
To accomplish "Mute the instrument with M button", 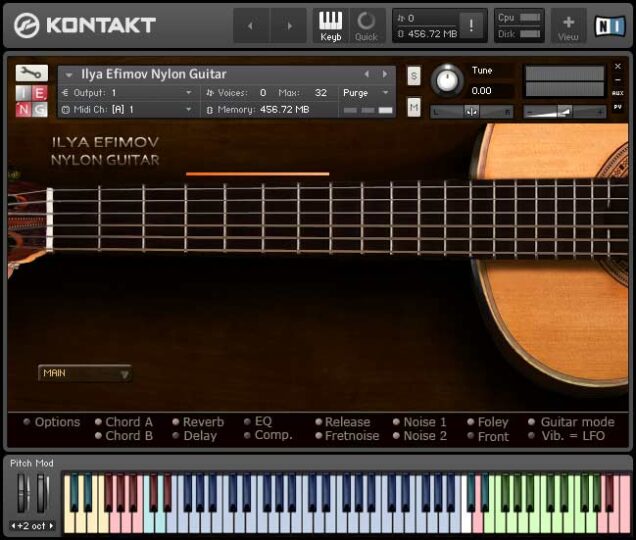I will 413,106.
